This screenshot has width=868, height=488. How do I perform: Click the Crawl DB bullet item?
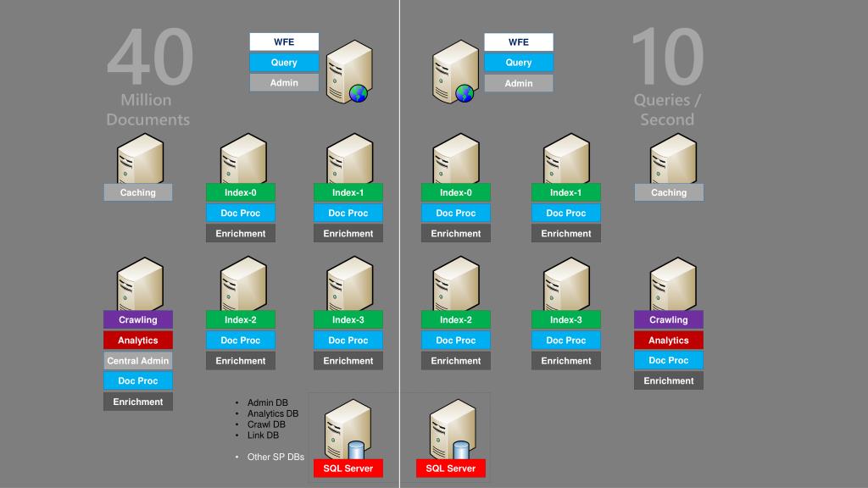tap(266, 424)
